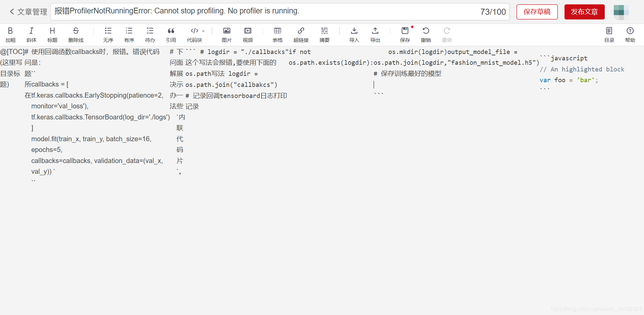Insert a code block (代码块)
644x315 pixels.
[x=194, y=35]
